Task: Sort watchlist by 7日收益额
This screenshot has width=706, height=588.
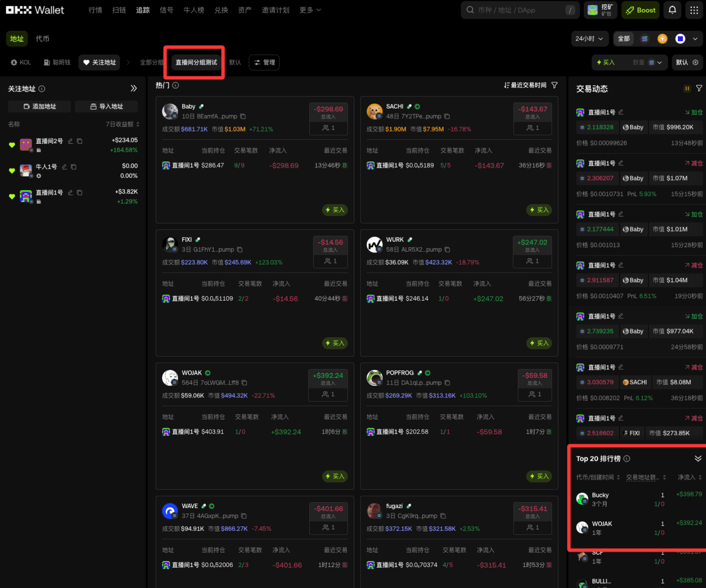Action: pos(123,124)
